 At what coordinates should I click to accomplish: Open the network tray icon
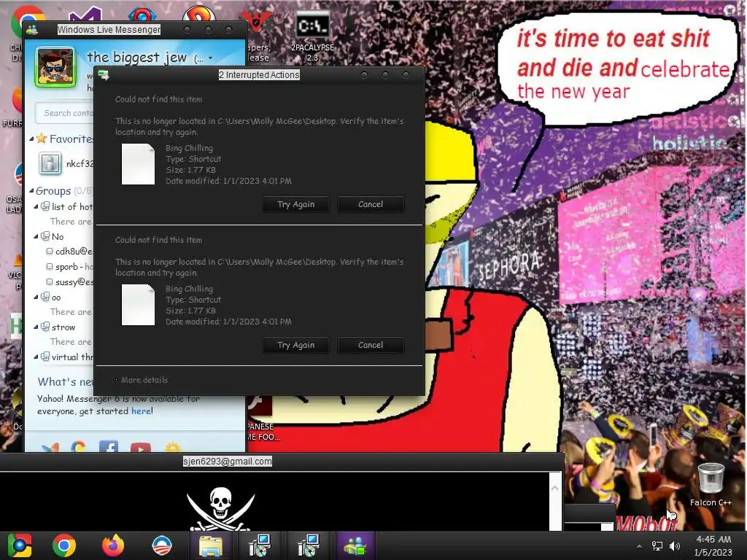click(657, 546)
